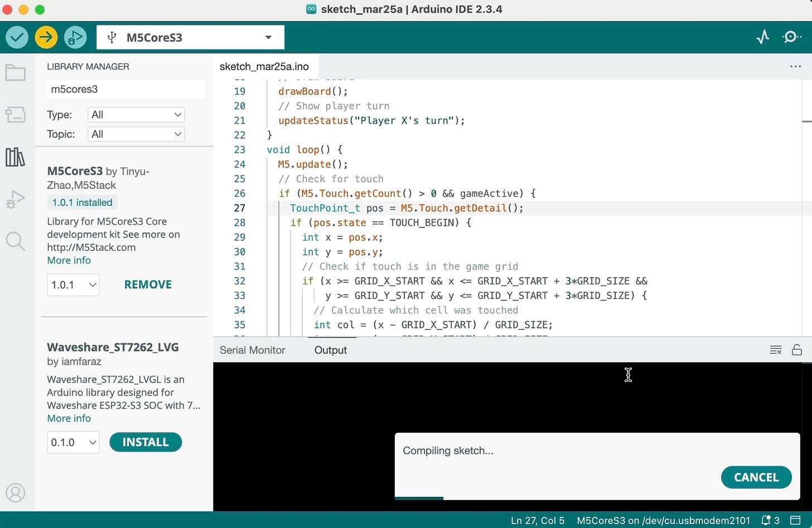Click the LIBRARY MANAGER panel heading
The width and height of the screenshot is (812, 528).
pos(88,66)
